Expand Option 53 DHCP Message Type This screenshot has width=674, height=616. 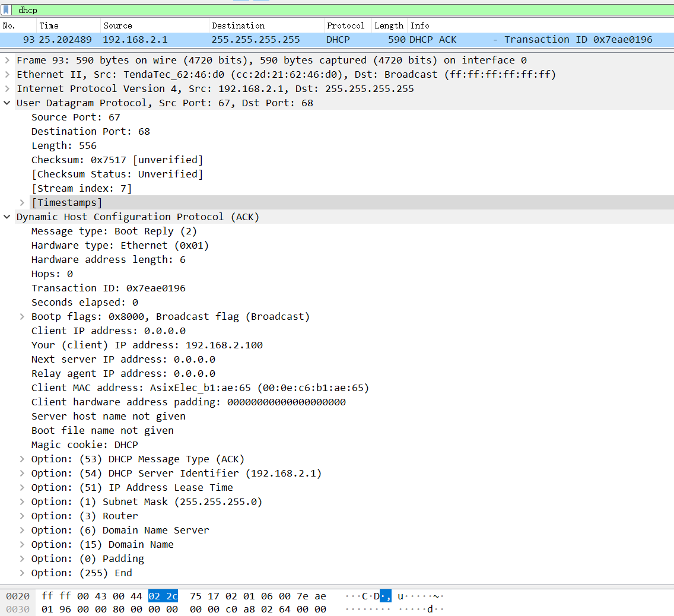click(22, 459)
